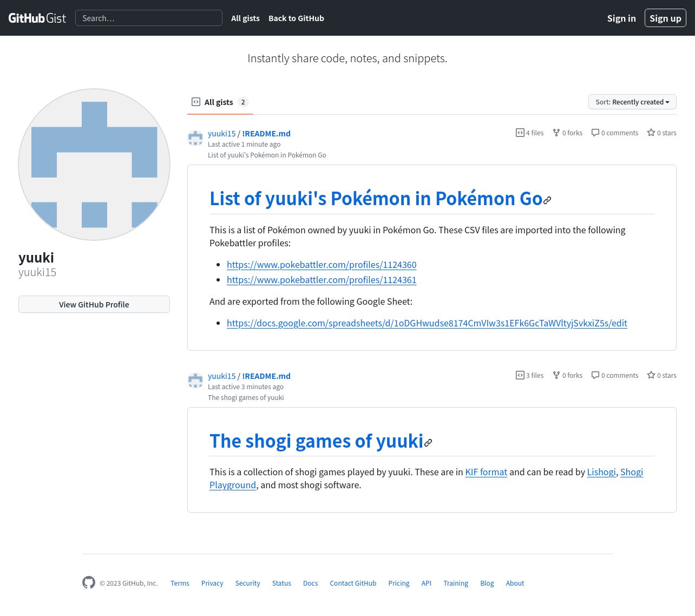This screenshot has height=616, width=695.
Task: Open Blog in the footer
Action: click(487, 583)
